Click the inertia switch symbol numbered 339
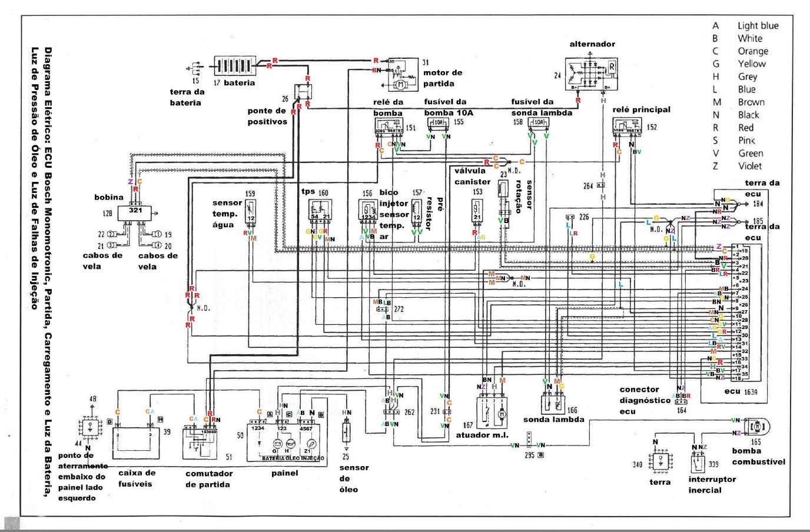Image resolution: width=810 pixels, height=532 pixels. click(698, 463)
